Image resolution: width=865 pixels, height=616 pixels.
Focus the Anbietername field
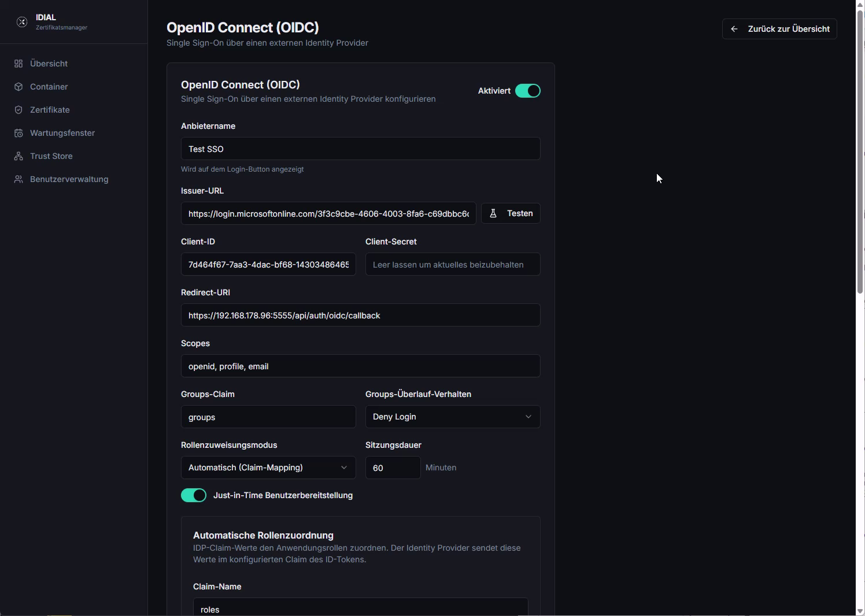pyautogui.click(x=361, y=149)
